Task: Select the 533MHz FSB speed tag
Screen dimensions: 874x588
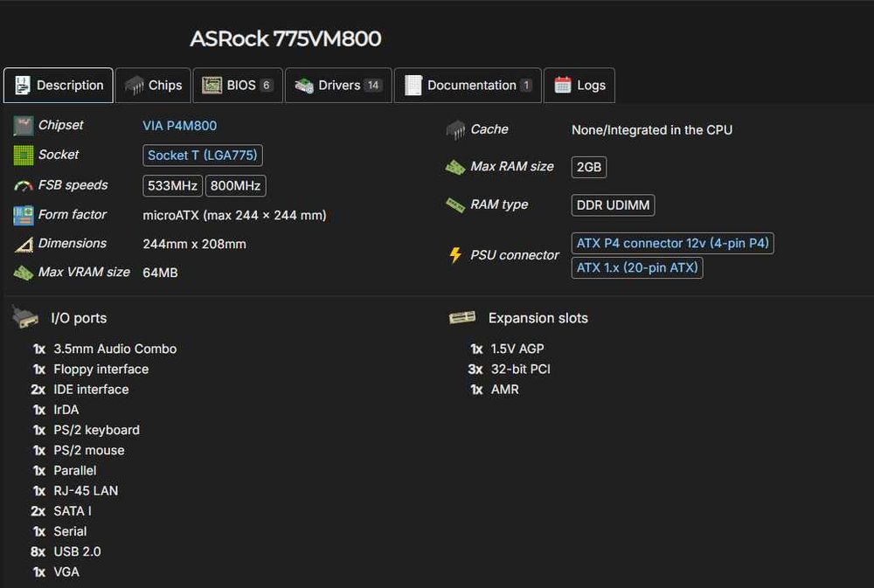Action: point(172,185)
